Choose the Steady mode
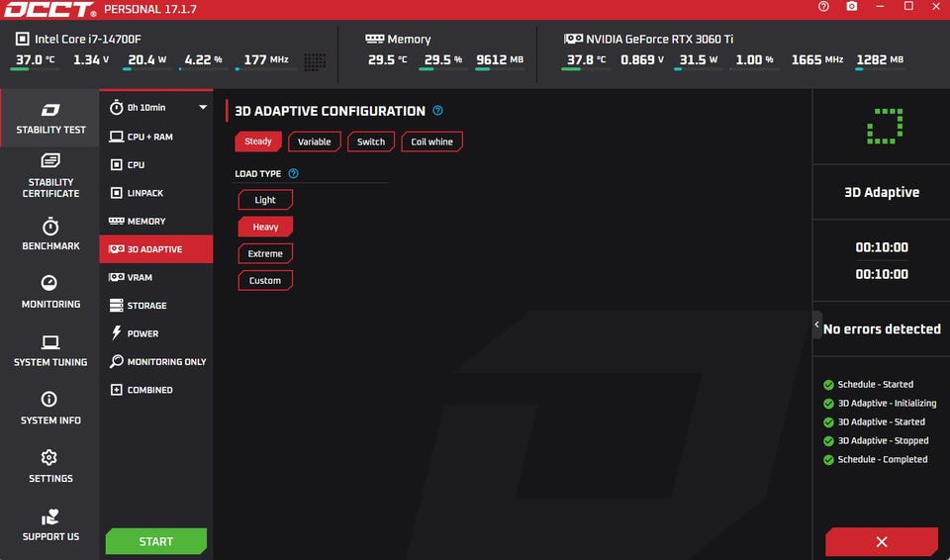The height and width of the screenshot is (560, 950). [x=258, y=141]
